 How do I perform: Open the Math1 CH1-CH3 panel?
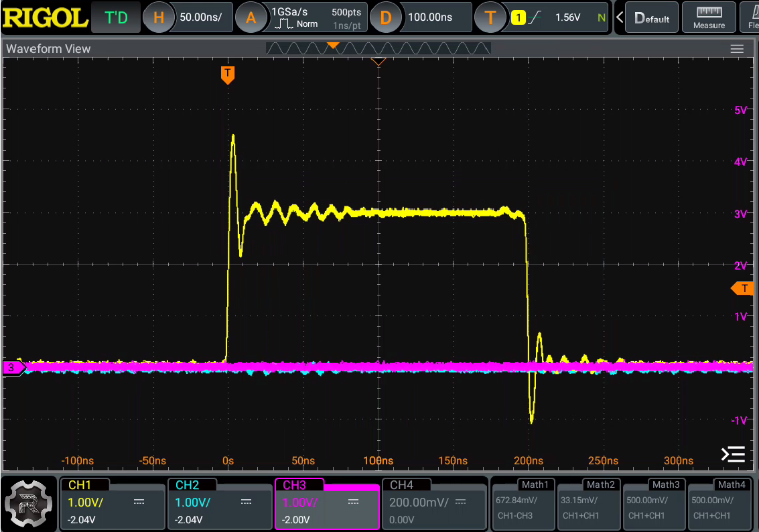(523, 505)
